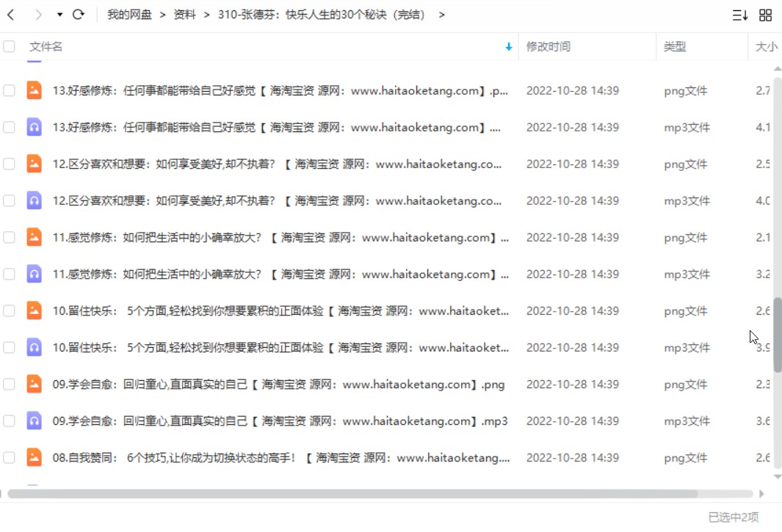
Task: Refresh the current folder listing
Action: tap(79, 15)
